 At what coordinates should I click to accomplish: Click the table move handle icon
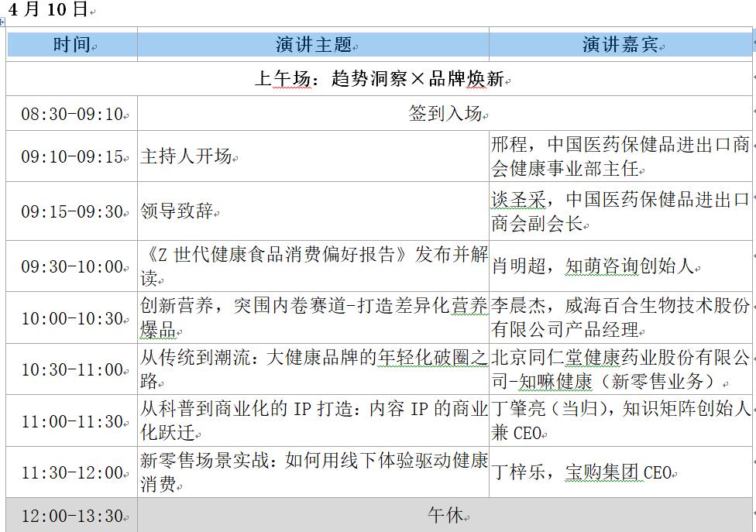coord(2,22)
